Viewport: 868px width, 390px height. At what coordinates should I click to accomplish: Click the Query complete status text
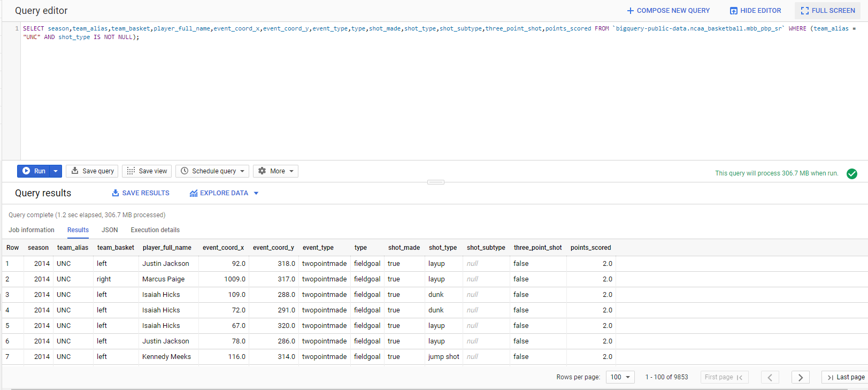87,215
